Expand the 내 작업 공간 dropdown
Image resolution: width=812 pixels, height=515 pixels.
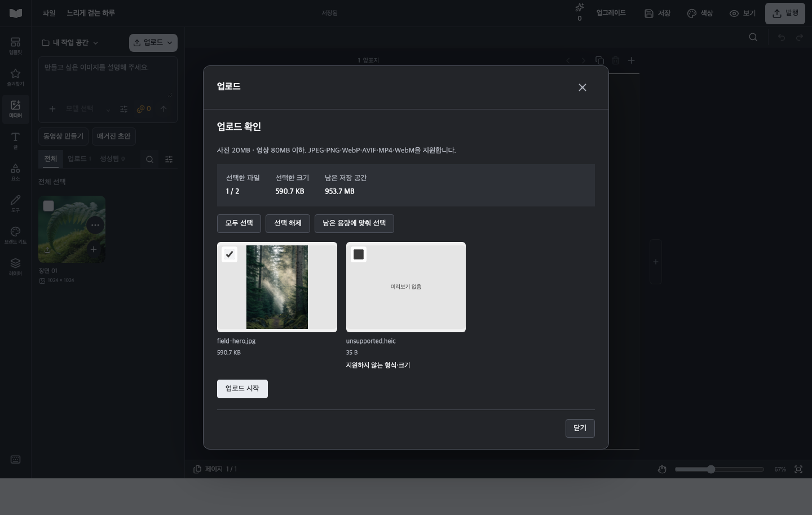pos(70,43)
